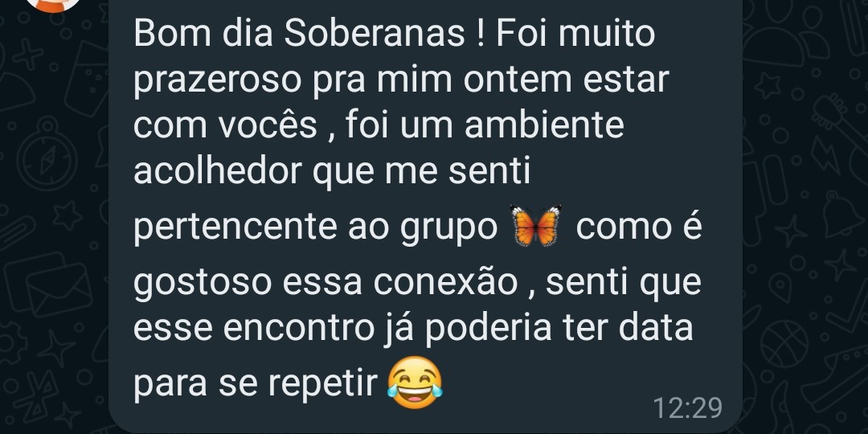Tap the word 'encontro'
Screen dimensions: 868x434
tap(300, 328)
